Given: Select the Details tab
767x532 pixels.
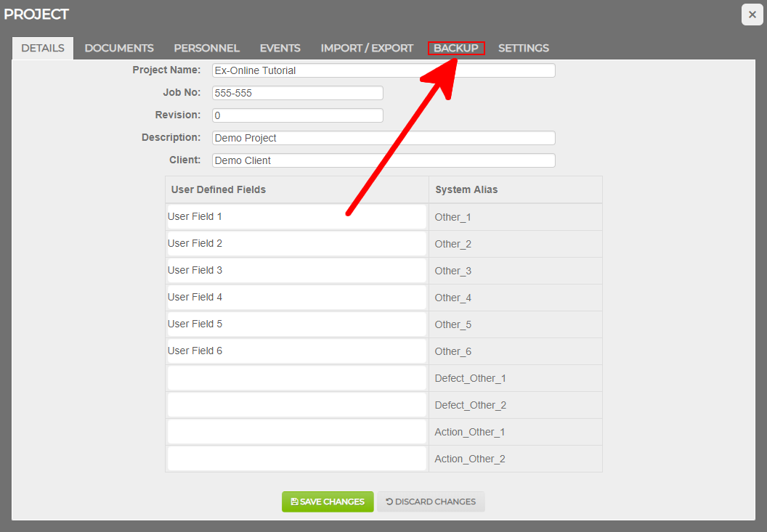Looking at the screenshot, I should pos(43,48).
